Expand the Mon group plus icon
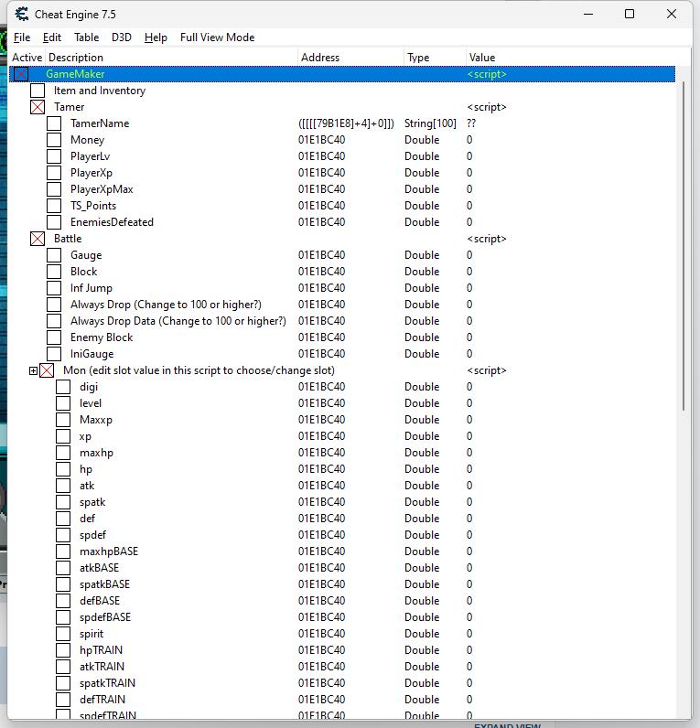700x728 pixels. point(33,370)
